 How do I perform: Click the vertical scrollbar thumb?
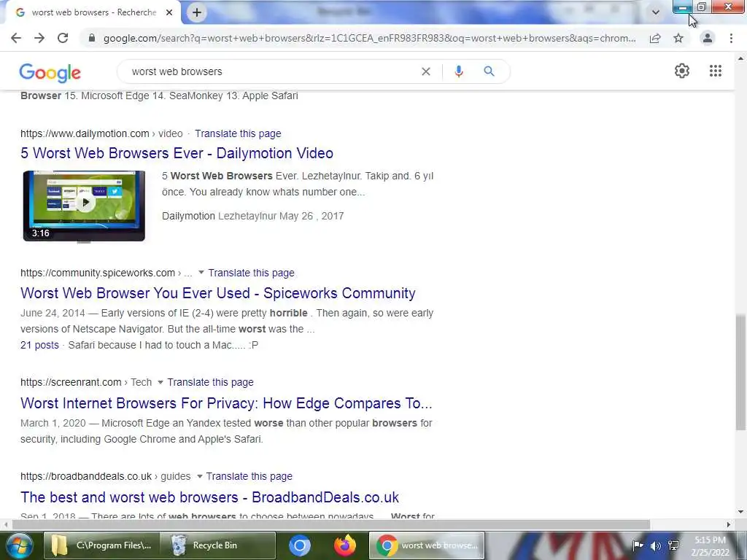click(741, 373)
